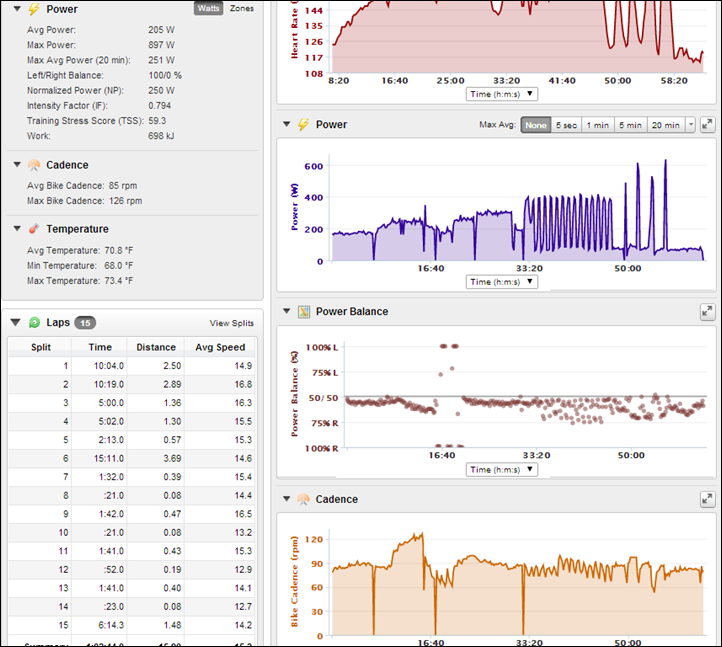Screen dimensions: 722x647
Task: Click the green Laps refresh icon
Action: [34, 322]
